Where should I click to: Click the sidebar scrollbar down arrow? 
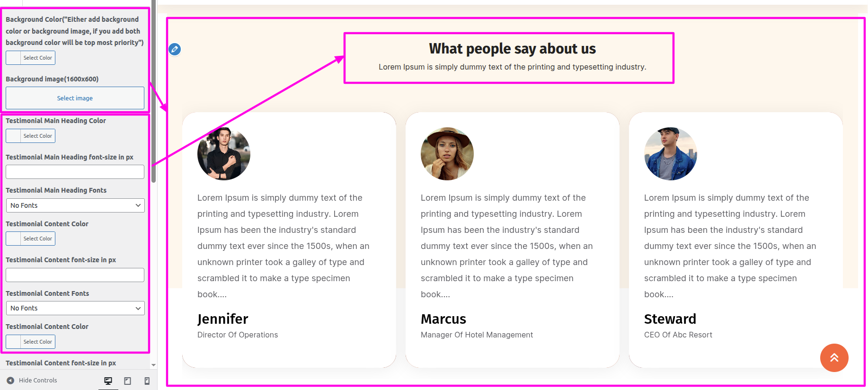click(x=153, y=365)
